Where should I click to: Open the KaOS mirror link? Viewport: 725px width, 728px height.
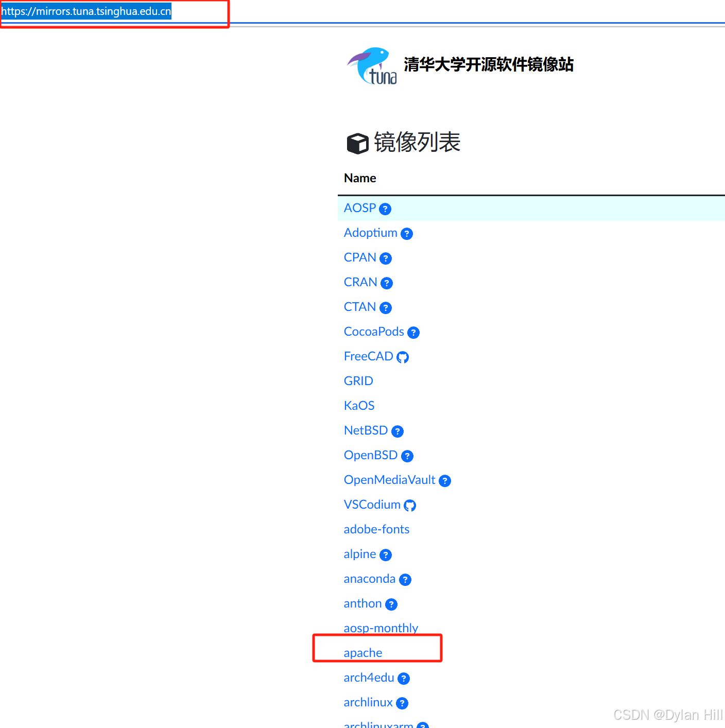[359, 406]
